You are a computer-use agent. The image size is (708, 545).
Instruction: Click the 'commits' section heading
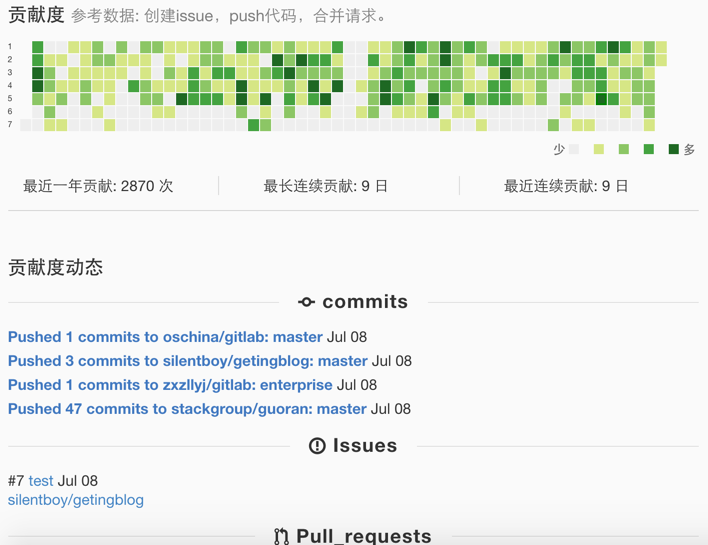coord(365,302)
